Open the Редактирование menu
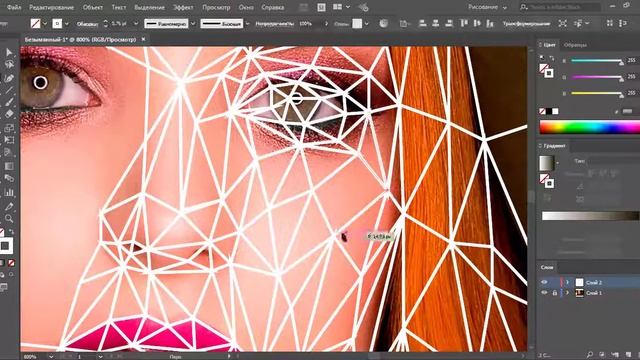This screenshot has width=640, height=360. 51,7
